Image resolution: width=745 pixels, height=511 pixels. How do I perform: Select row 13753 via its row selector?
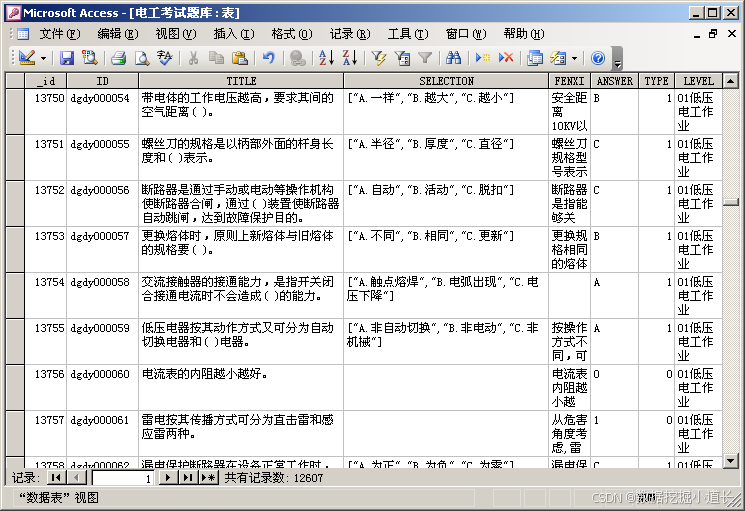15,249
